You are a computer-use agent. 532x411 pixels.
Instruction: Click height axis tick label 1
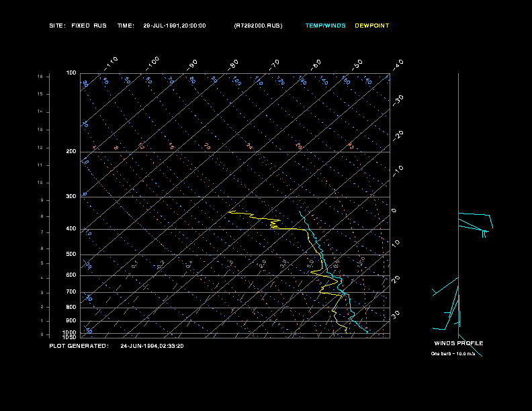[x=42, y=321]
